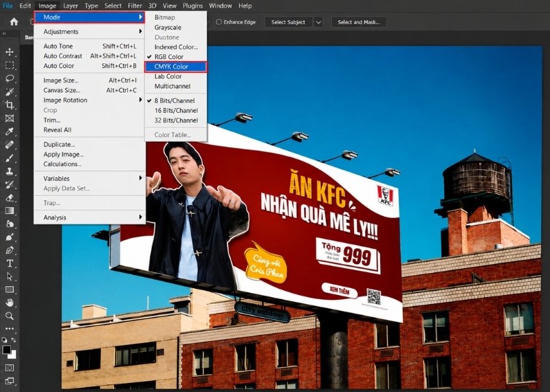Select the Horizontal Type tool

(x=10, y=263)
